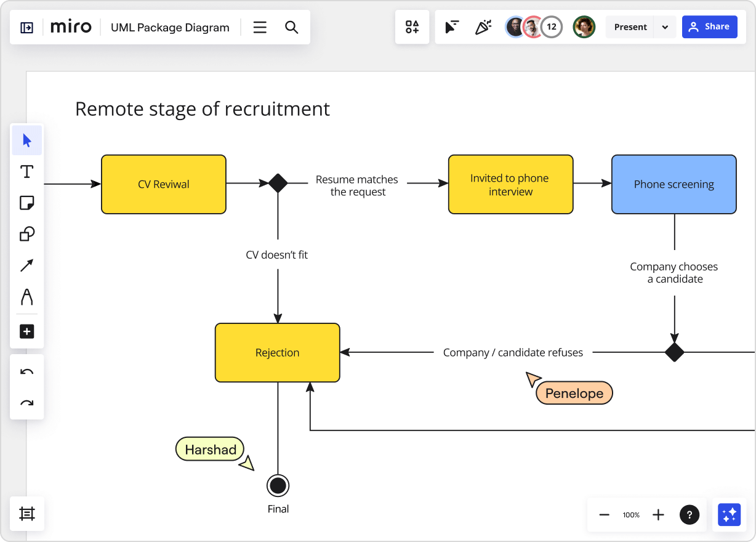The width and height of the screenshot is (756, 542).
Task: Select the Shapes tool
Action: pyautogui.click(x=27, y=234)
